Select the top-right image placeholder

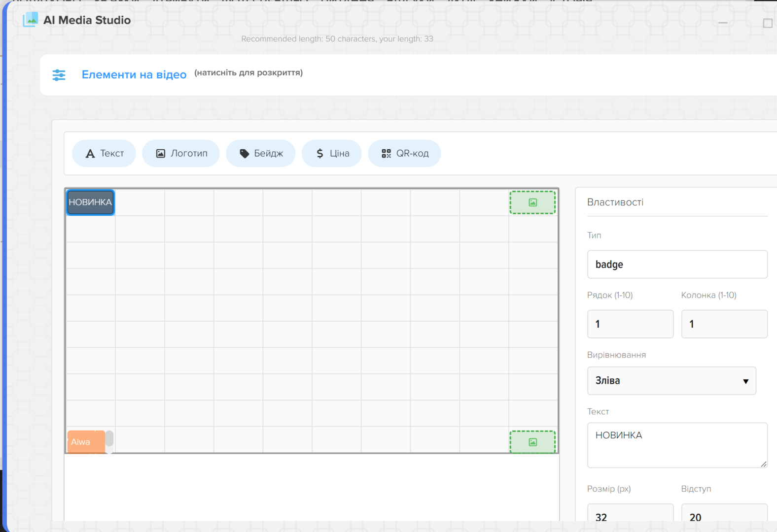[532, 202]
